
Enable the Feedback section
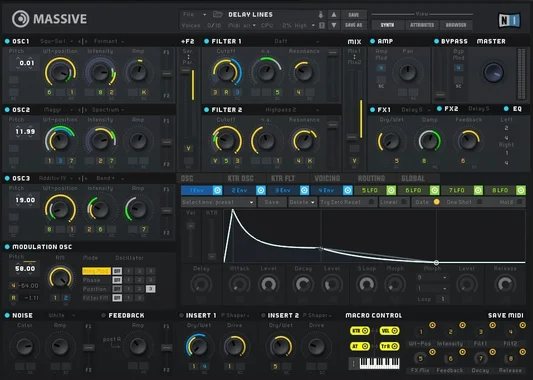(x=103, y=315)
